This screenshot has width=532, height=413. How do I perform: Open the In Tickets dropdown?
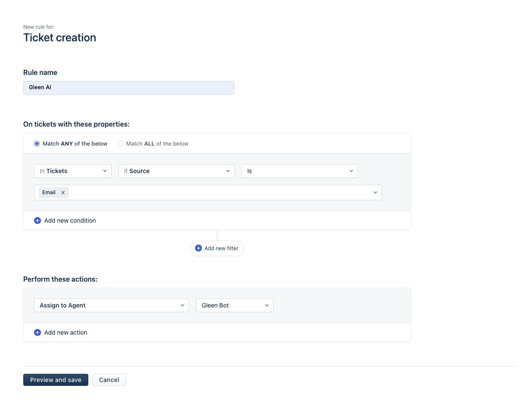pyautogui.click(x=72, y=171)
